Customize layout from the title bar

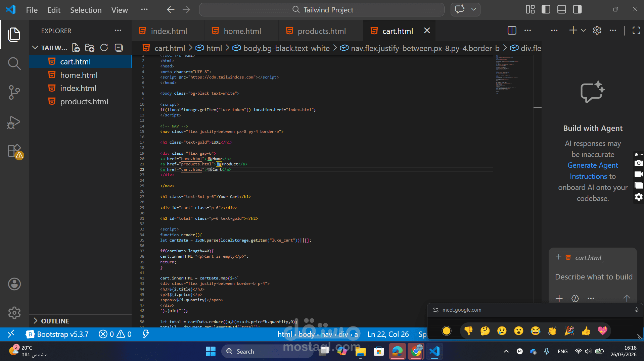(x=530, y=9)
